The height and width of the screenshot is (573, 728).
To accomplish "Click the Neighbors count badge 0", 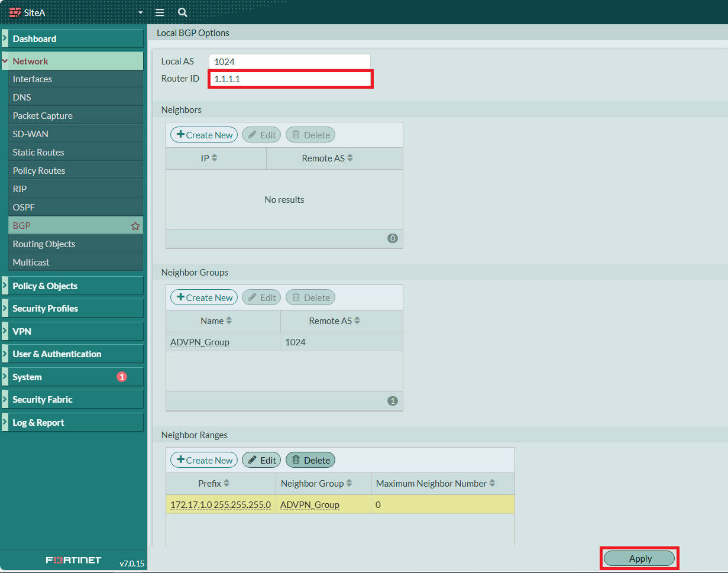I will (393, 238).
